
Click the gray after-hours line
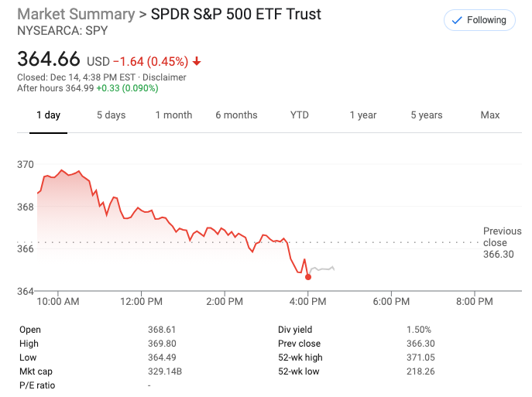point(322,269)
